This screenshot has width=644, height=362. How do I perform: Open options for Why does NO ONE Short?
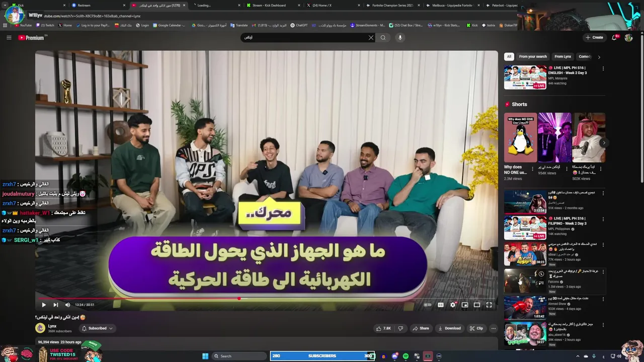(533, 169)
